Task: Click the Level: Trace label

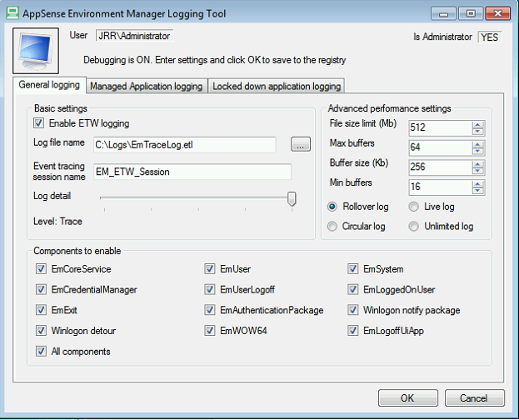Action: pos(57,222)
